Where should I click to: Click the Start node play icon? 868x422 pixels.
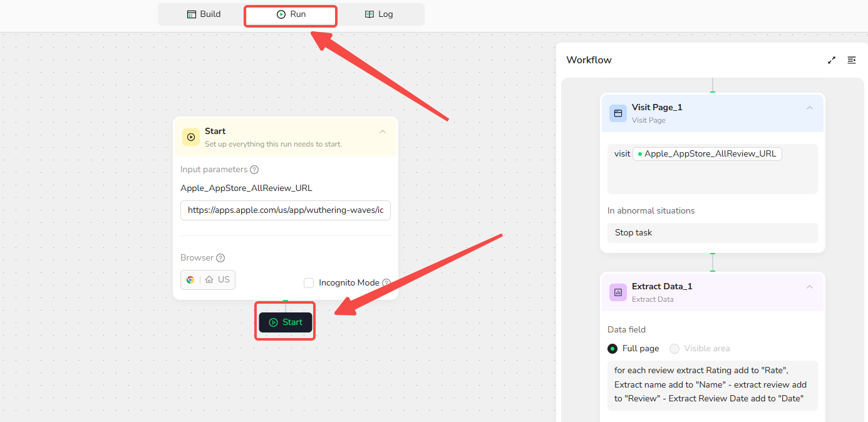click(x=191, y=137)
